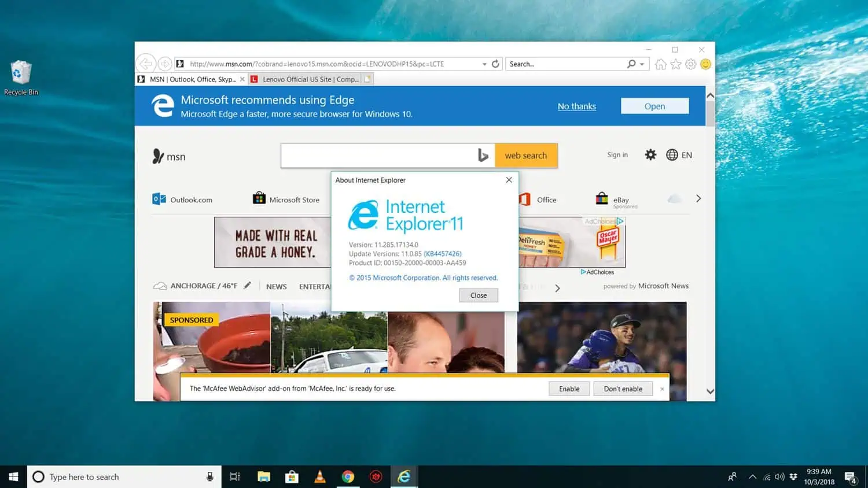Click the globe language icon

[672, 154]
